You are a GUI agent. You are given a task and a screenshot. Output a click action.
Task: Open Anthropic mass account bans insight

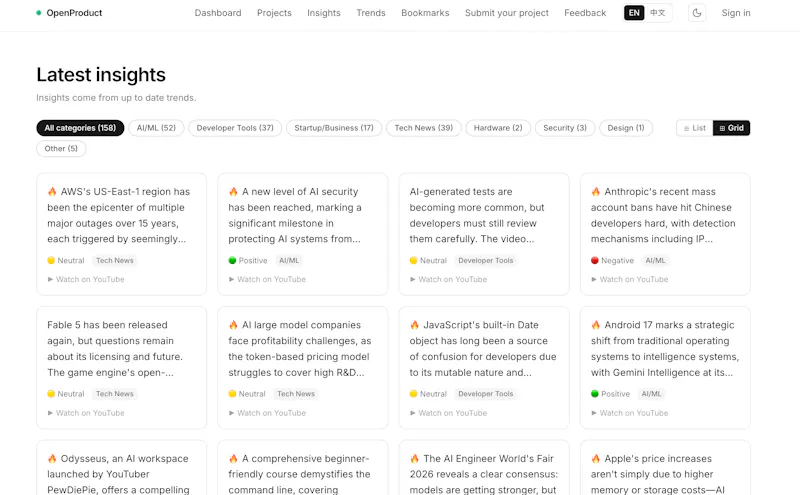[x=665, y=234]
